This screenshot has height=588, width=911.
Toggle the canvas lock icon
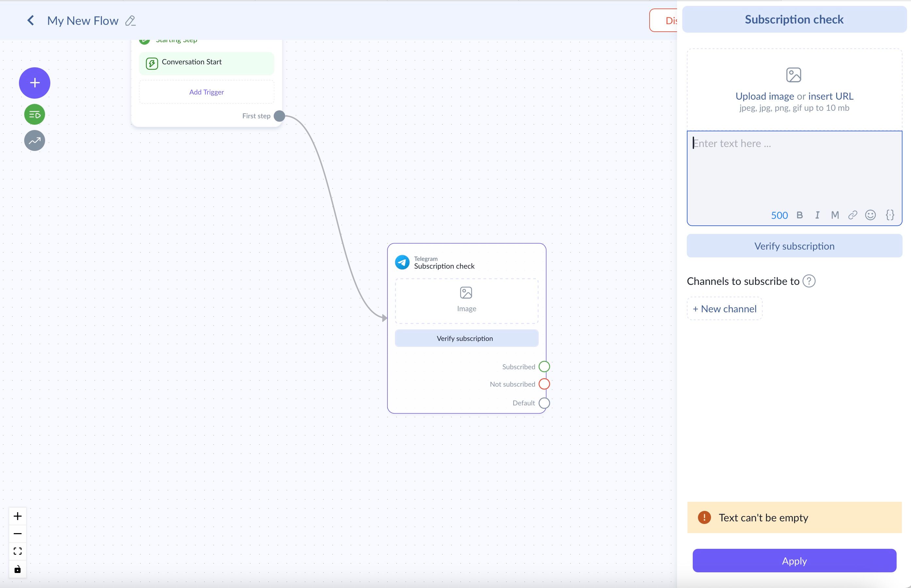coord(18,569)
